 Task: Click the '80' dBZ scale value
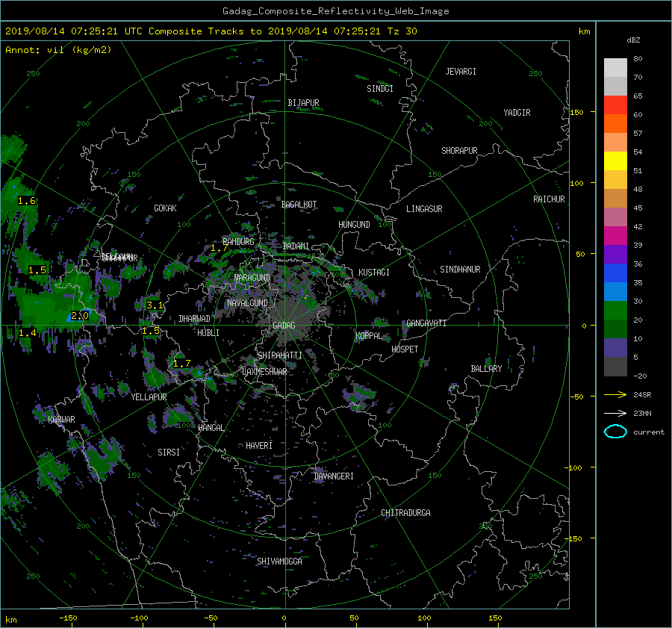[638, 59]
